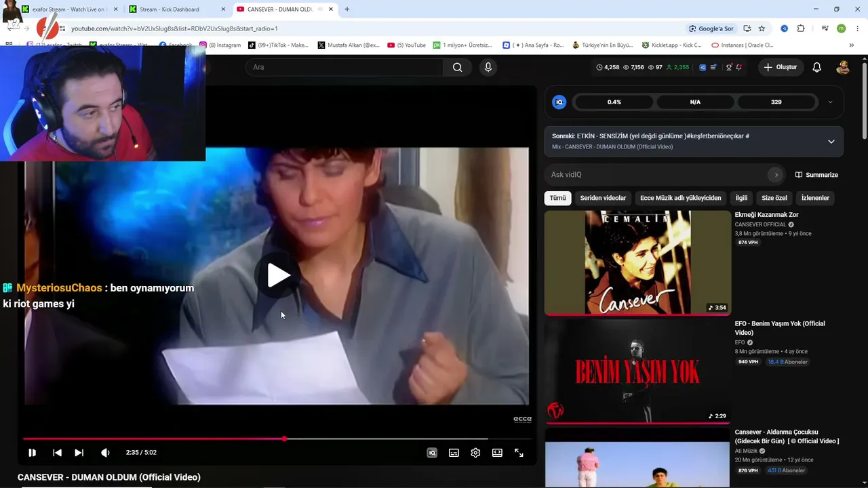
Task: Open the Chrome extensions puzzle icon
Action: [x=801, y=28]
